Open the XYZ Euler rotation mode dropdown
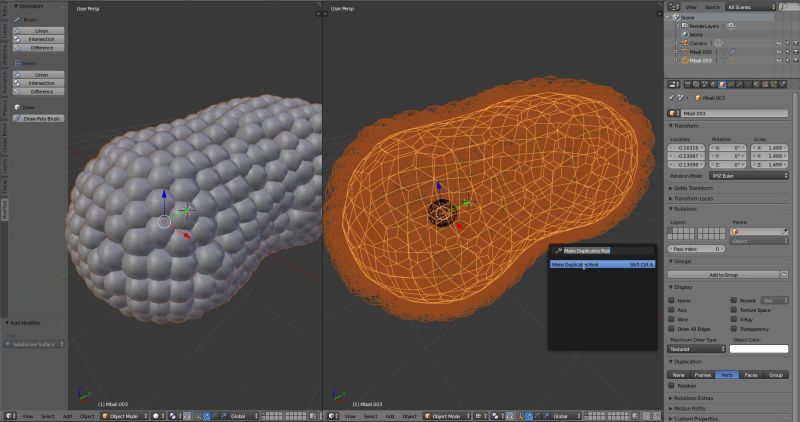Screen dimensions: 800x422 (748, 176)
